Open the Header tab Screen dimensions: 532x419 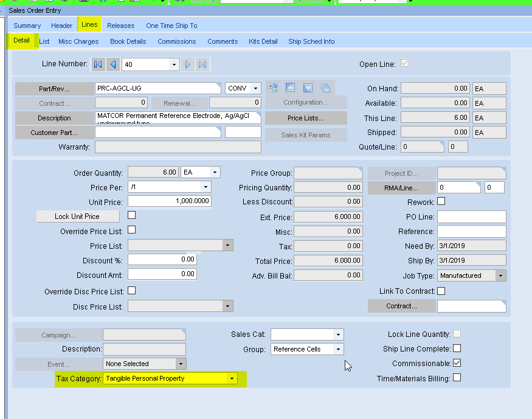pos(62,26)
